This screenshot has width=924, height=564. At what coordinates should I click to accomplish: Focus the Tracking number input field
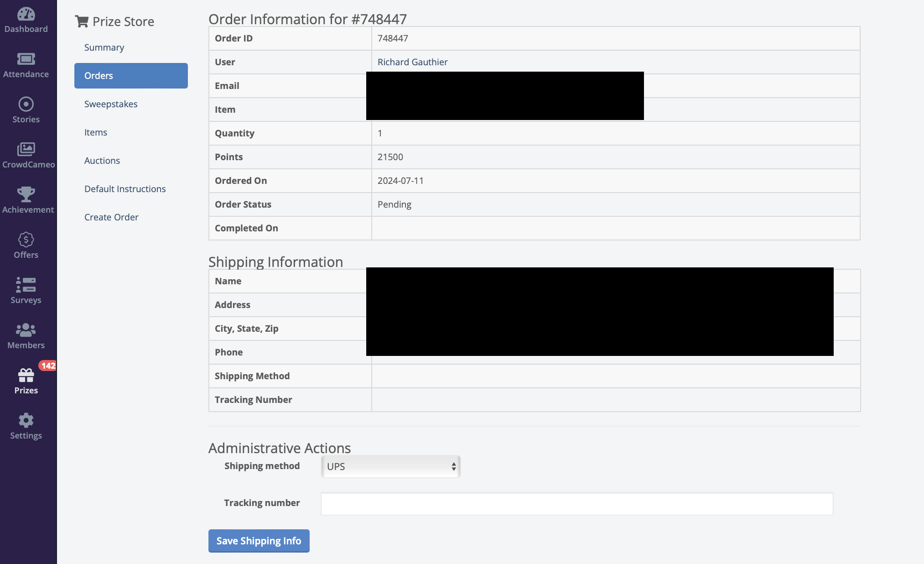pos(577,504)
